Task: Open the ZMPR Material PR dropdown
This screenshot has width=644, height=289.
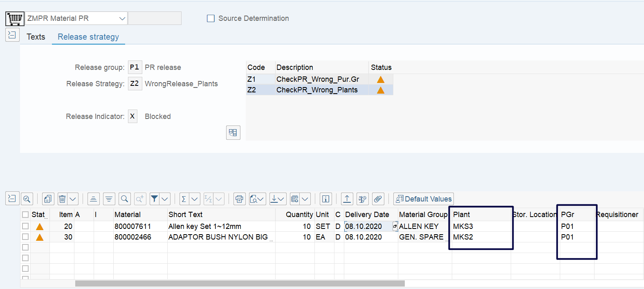Action: [x=122, y=18]
